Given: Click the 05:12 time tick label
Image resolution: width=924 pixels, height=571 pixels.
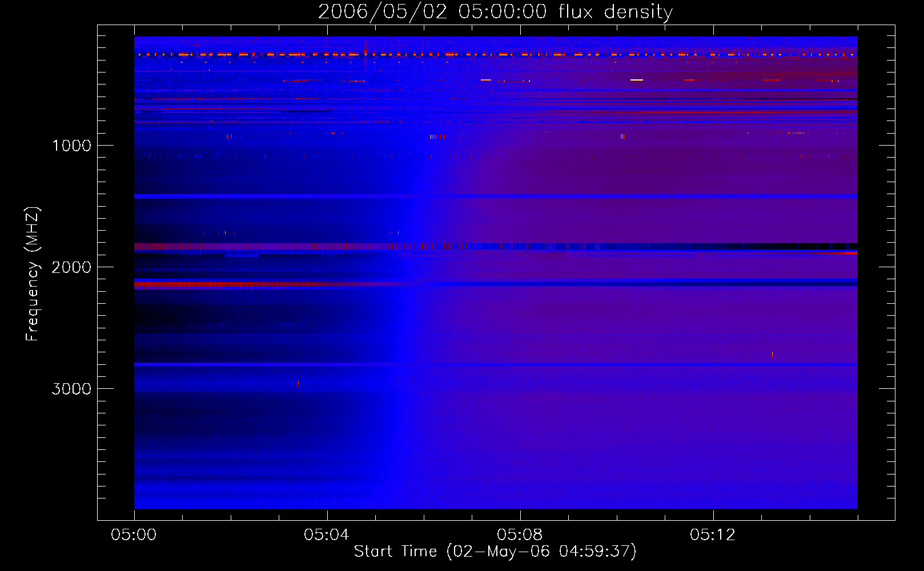Looking at the screenshot, I should pyautogui.click(x=712, y=535).
